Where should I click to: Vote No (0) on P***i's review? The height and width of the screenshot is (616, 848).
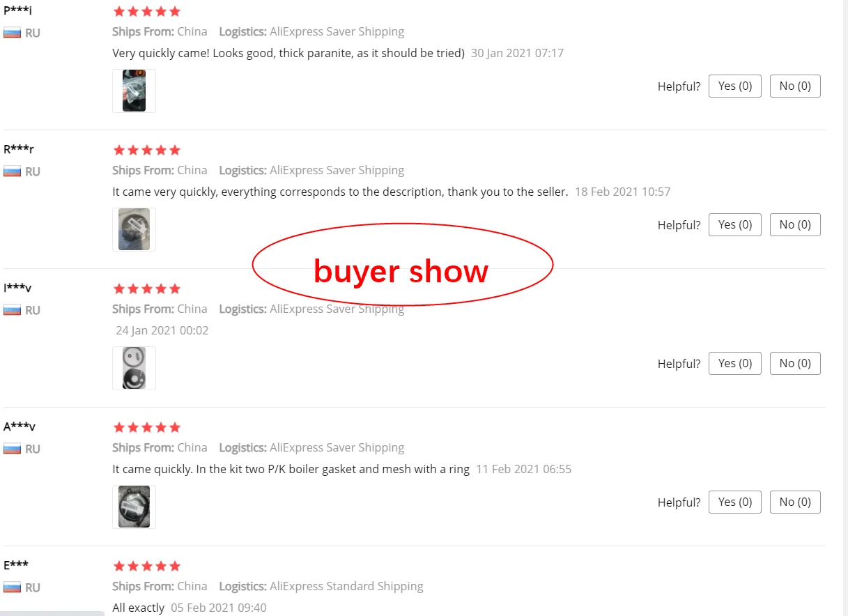pos(795,86)
